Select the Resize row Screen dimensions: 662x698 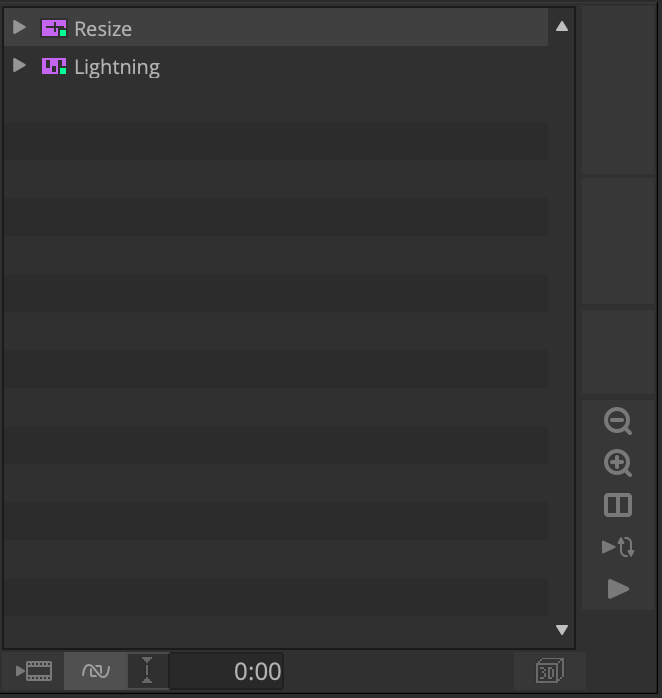300,28
